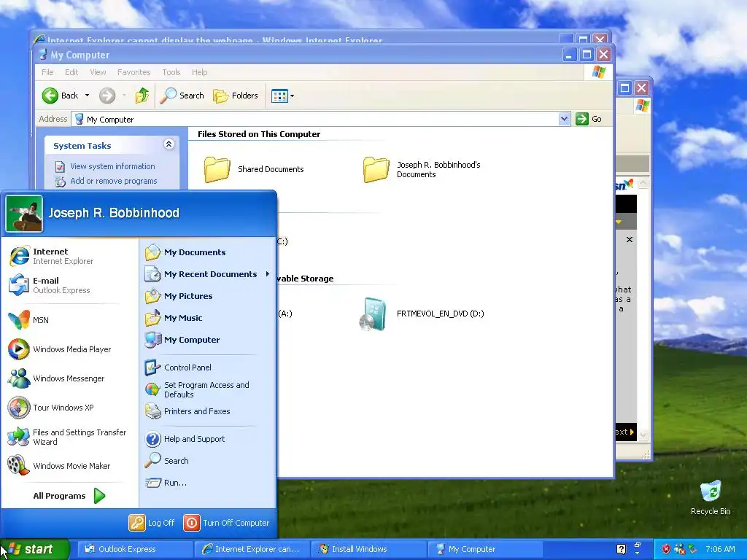Toggle the Folders pane button
This screenshot has width=747, height=560.
point(236,96)
